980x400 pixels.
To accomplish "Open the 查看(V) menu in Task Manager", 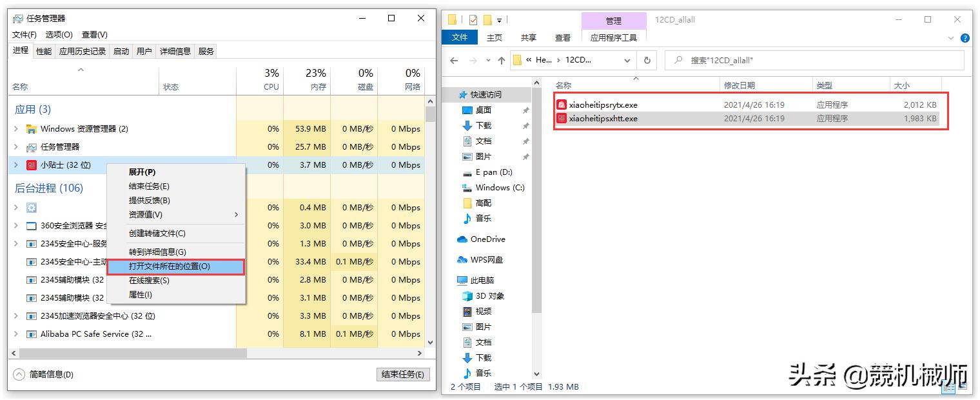I will pos(95,35).
